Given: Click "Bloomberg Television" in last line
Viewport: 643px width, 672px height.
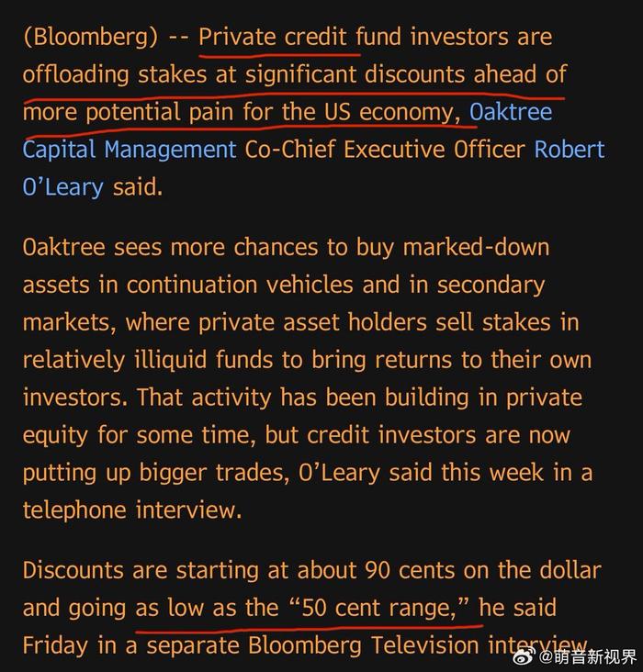Looking at the screenshot, I should (x=364, y=645).
